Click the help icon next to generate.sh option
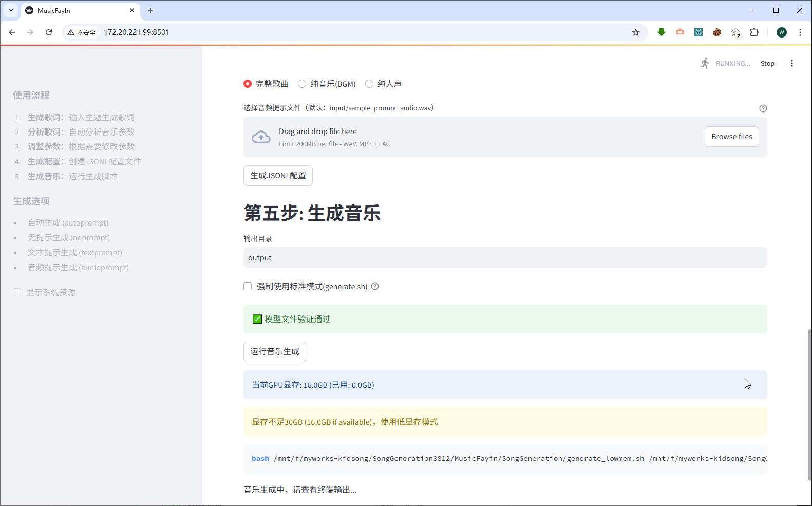 (375, 286)
